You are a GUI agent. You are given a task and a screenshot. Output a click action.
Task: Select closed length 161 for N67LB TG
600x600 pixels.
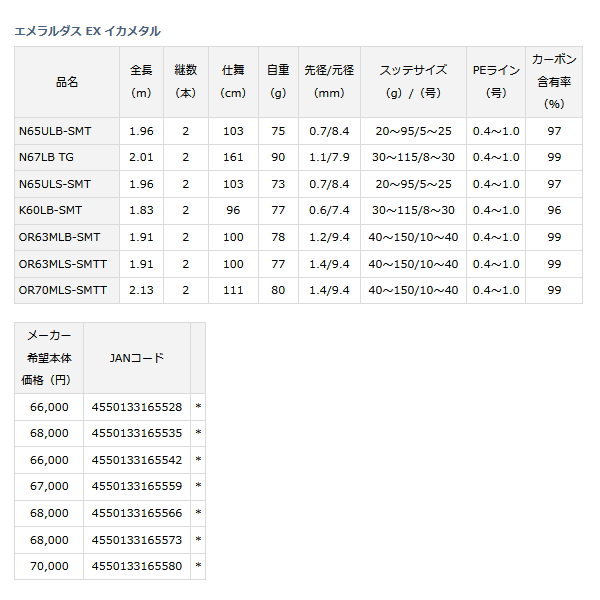point(233,157)
